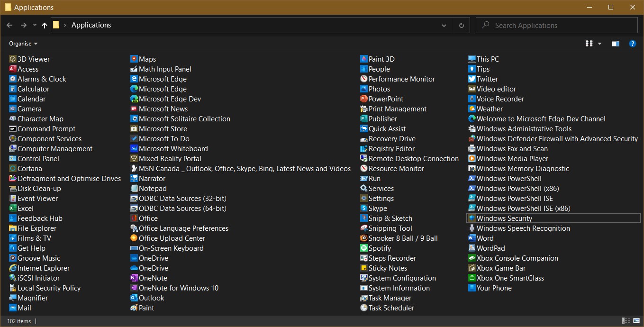The image size is (644, 327).
Task: Select the Excel icon
Action: 13,209
